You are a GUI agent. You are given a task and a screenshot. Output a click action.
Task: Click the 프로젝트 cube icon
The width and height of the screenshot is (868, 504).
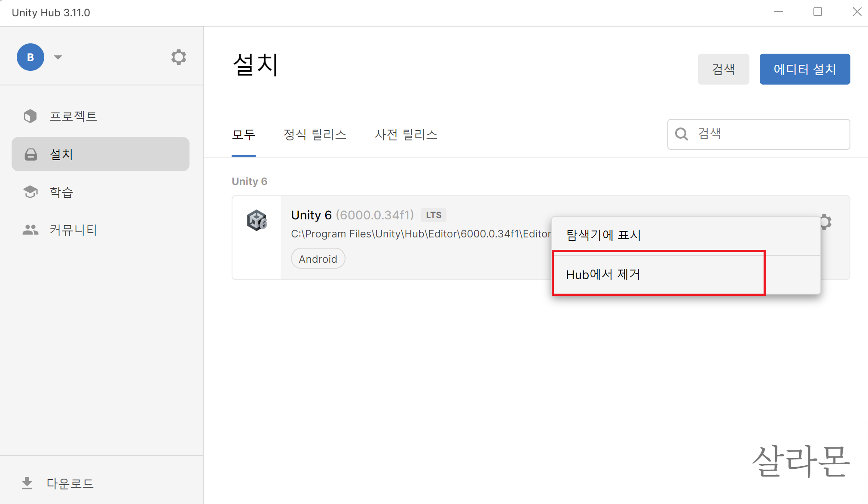click(30, 116)
